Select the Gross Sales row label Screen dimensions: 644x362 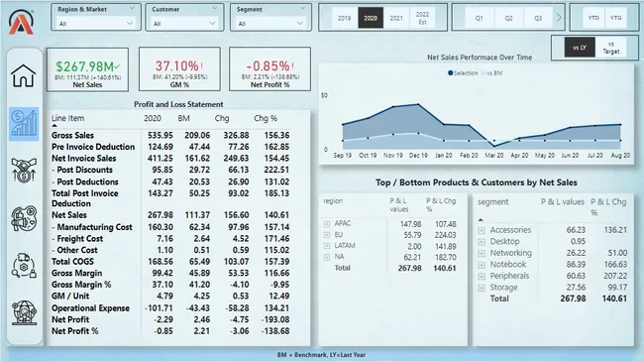point(72,135)
